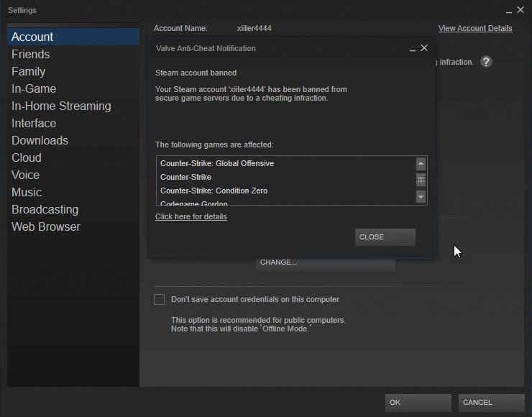Click the games list scrollbar thumb

coord(421,180)
